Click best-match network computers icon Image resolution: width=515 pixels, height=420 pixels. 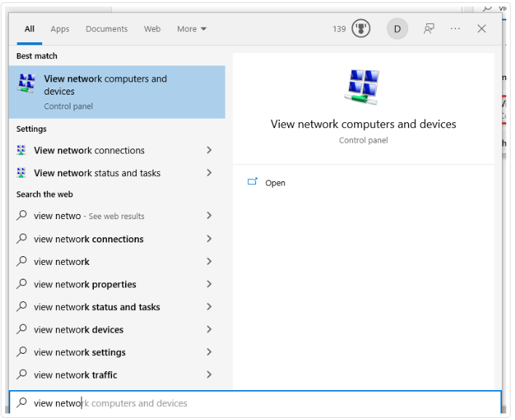(27, 83)
